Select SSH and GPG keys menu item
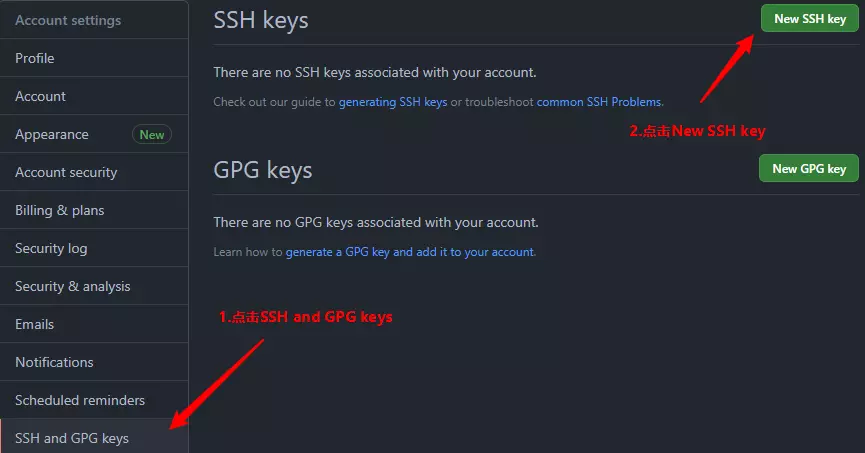This screenshot has width=865, height=453. click(x=72, y=438)
